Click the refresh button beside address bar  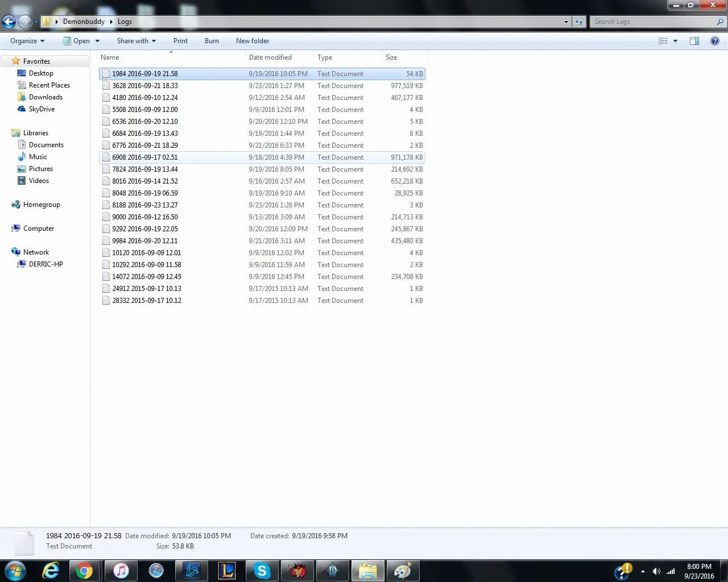coord(579,22)
